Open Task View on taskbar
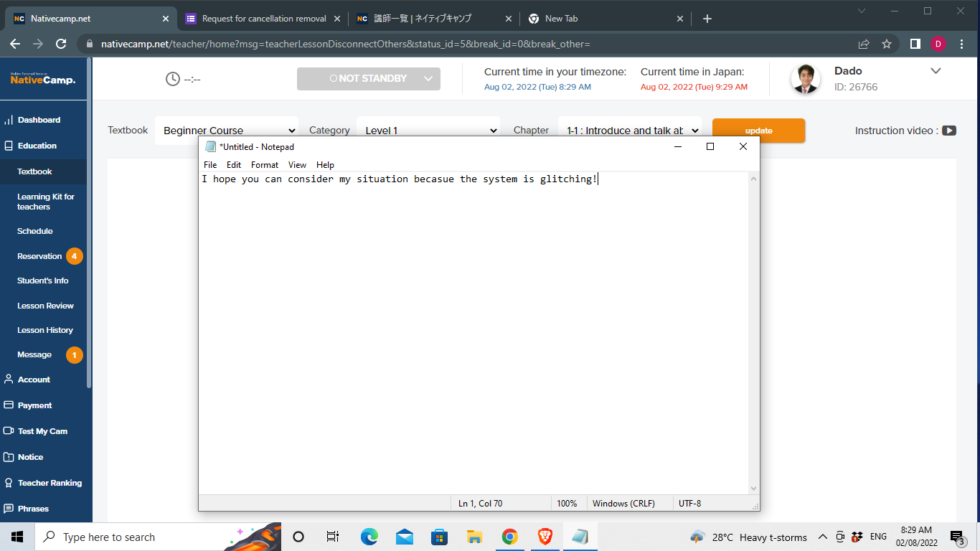 point(332,537)
